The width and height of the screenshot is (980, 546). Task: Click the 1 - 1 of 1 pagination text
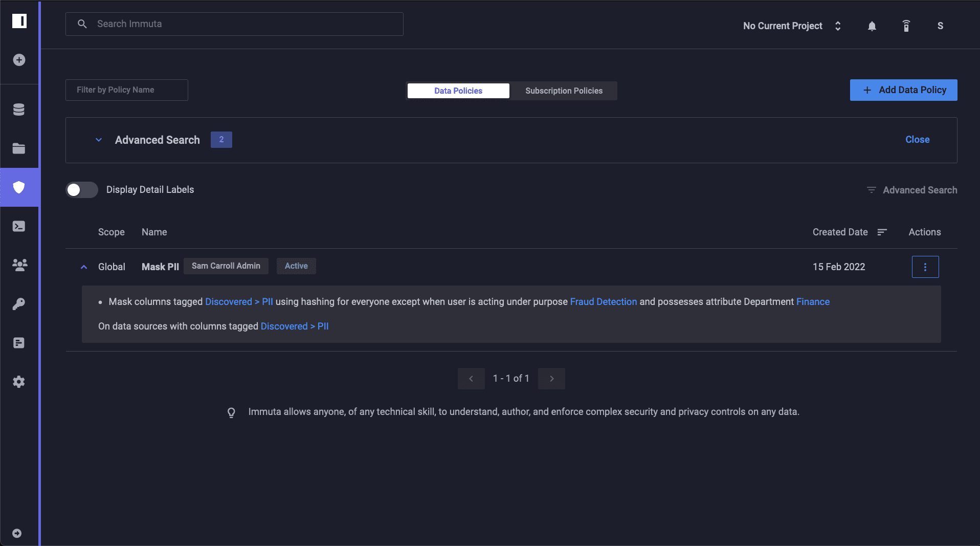pyautogui.click(x=511, y=379)
